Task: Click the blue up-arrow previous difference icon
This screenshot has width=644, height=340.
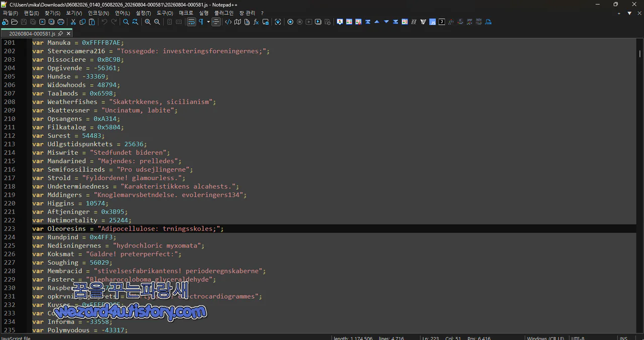Action: click(377, 22)
